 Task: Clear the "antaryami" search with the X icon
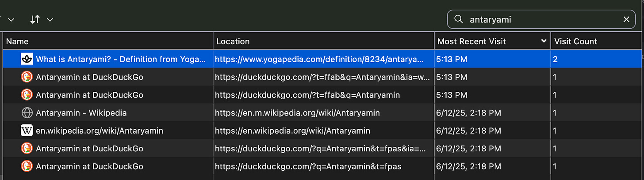click(626, 19)
